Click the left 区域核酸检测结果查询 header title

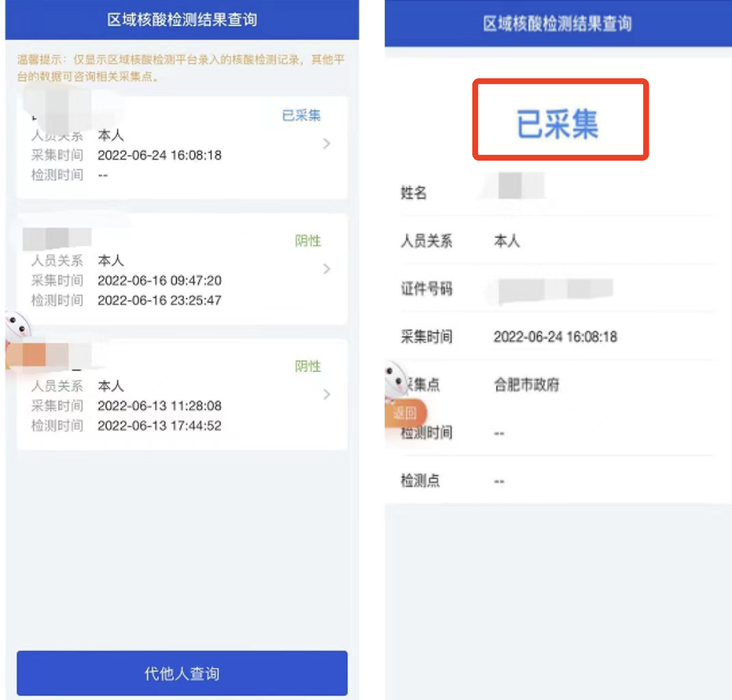(x=182, y=20)
